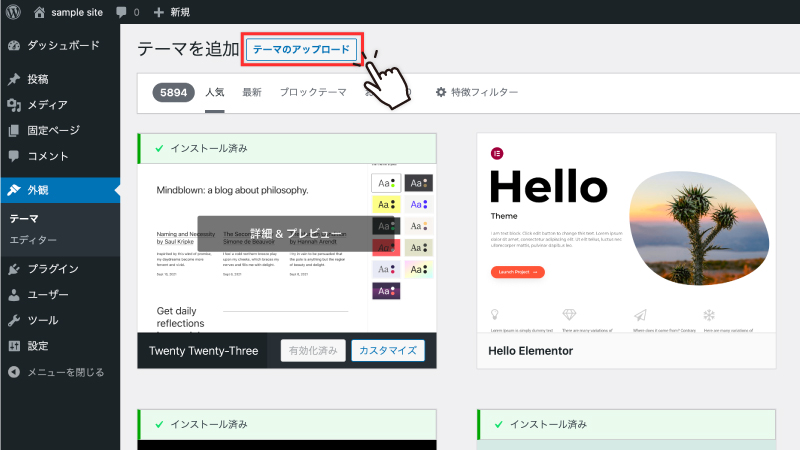Select the 最新 tab
Screen dimensions: 800x450
[252, 92]
